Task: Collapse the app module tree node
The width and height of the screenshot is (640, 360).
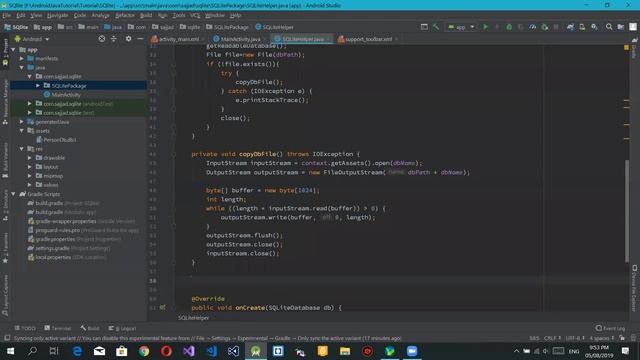Action: coord(13,49)
